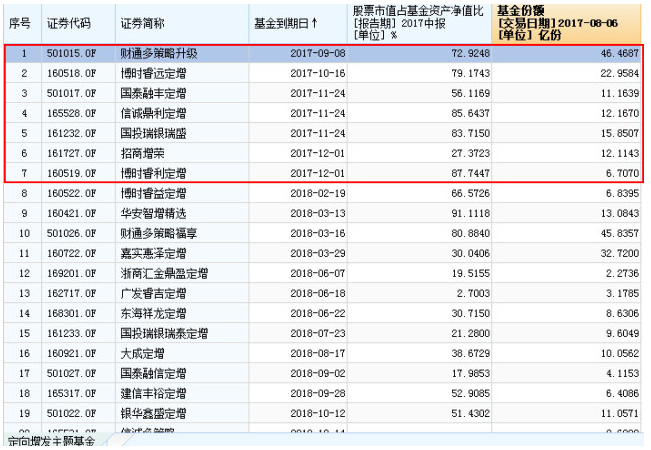Click fund shares value 45.8357
This screenshot has height=450, width=651.
(619, 233)
